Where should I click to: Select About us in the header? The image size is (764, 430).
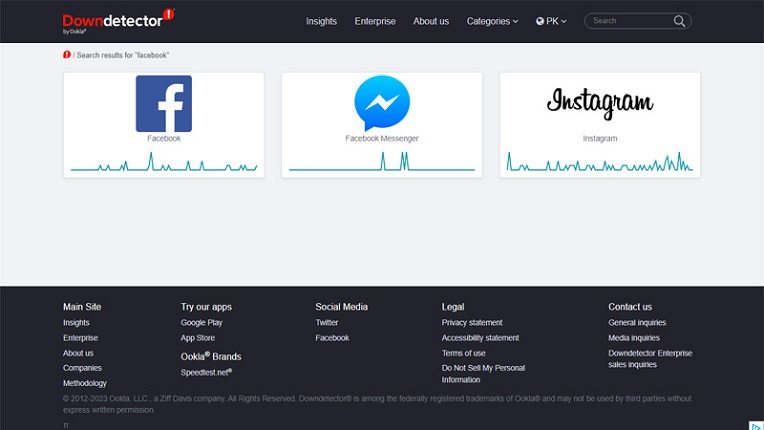[x=431, y=21]
